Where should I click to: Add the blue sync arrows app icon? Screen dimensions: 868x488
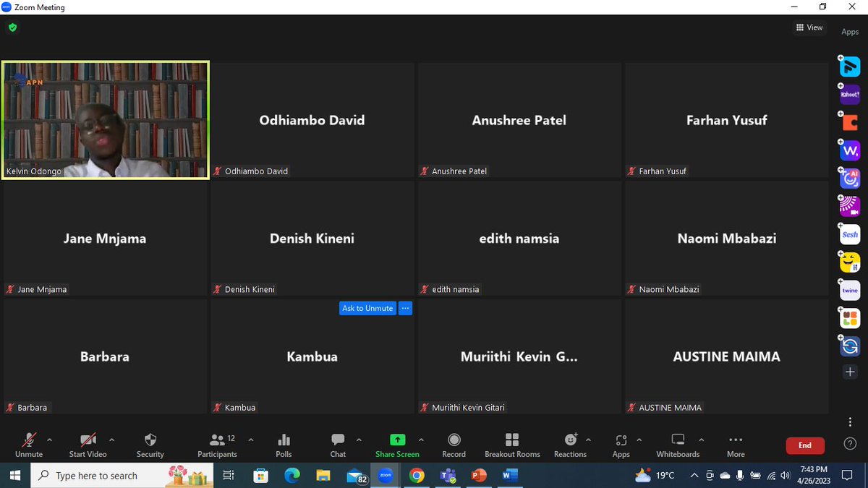850,346
